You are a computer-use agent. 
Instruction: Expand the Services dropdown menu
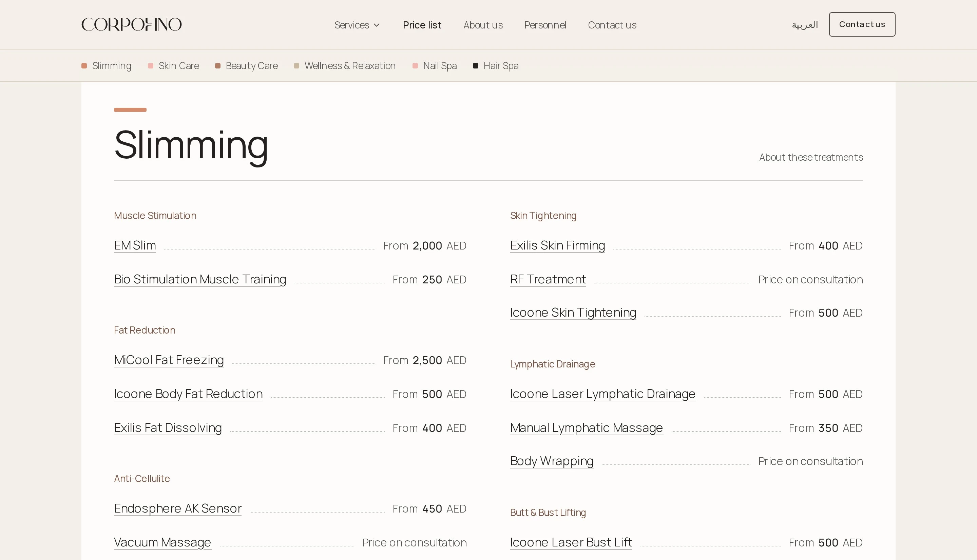[357, 25]
